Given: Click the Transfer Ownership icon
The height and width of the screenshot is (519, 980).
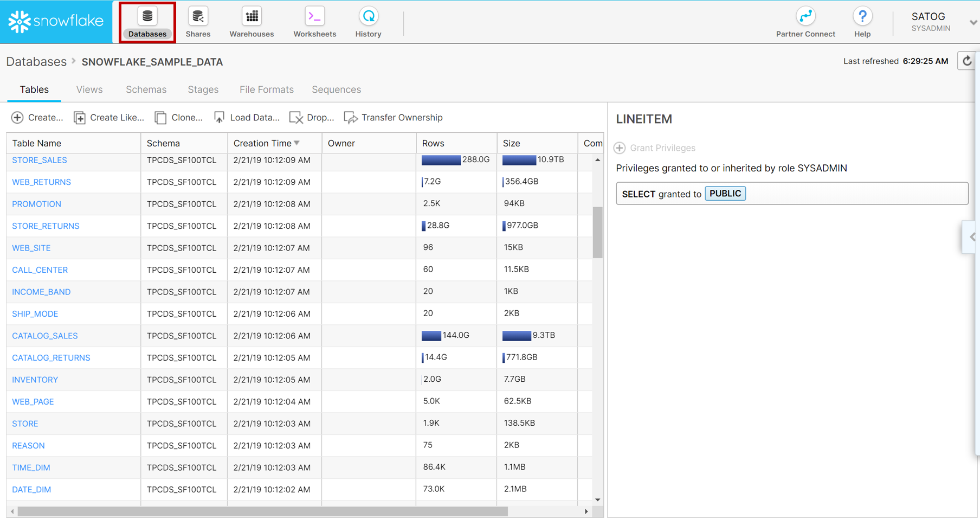Looking at the screenshot, I should pyautogui.click(x=351, y=118).
